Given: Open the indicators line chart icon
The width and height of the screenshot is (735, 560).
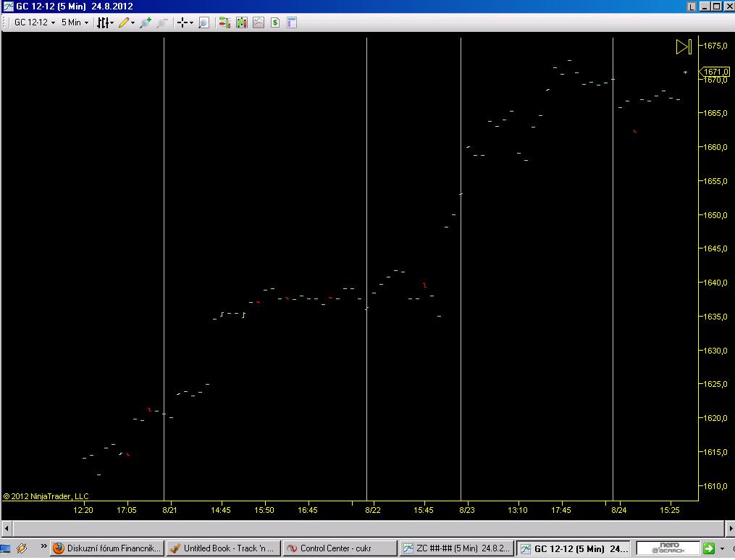Looking at the screenshot, I should click(259, 22).
